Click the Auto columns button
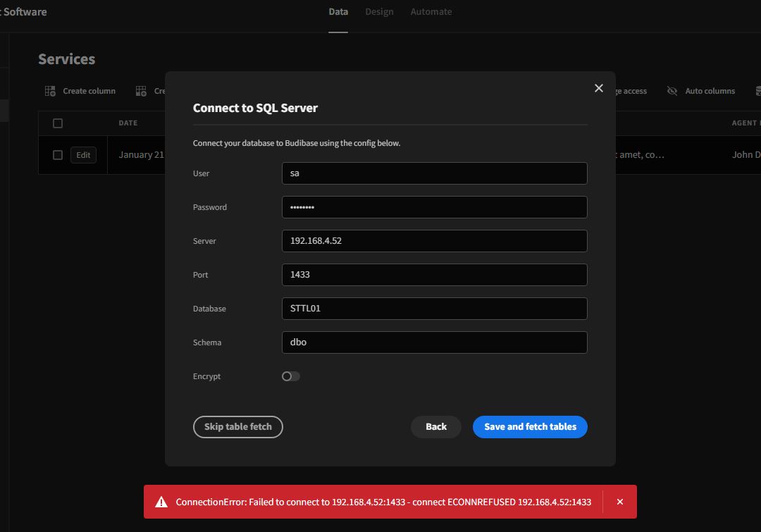 click(x=701, y=91)
